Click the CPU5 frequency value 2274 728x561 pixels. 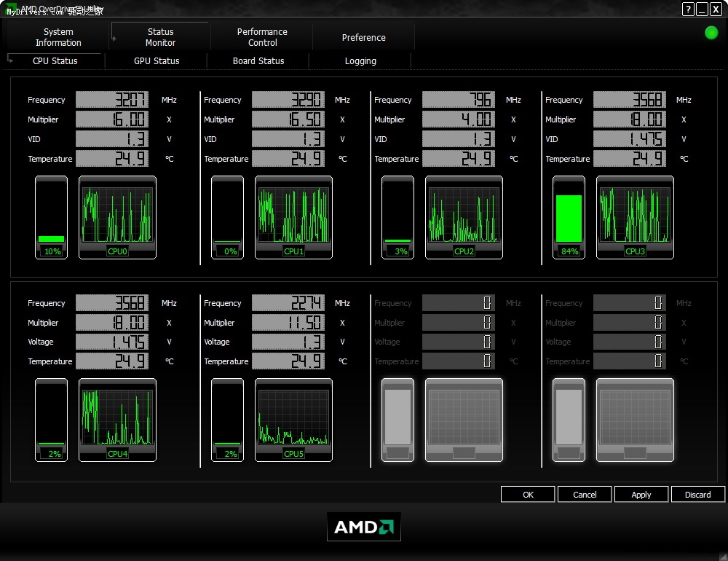click(x=288, y=302)
